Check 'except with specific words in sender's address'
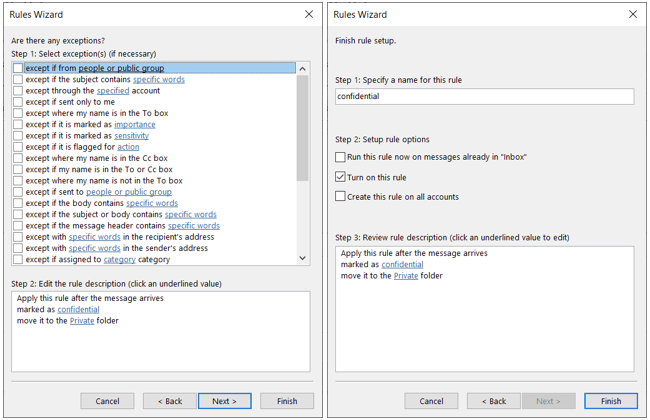The width and height of the screenshot is (650, 420). pyautogui.click(x=18, y=248)
